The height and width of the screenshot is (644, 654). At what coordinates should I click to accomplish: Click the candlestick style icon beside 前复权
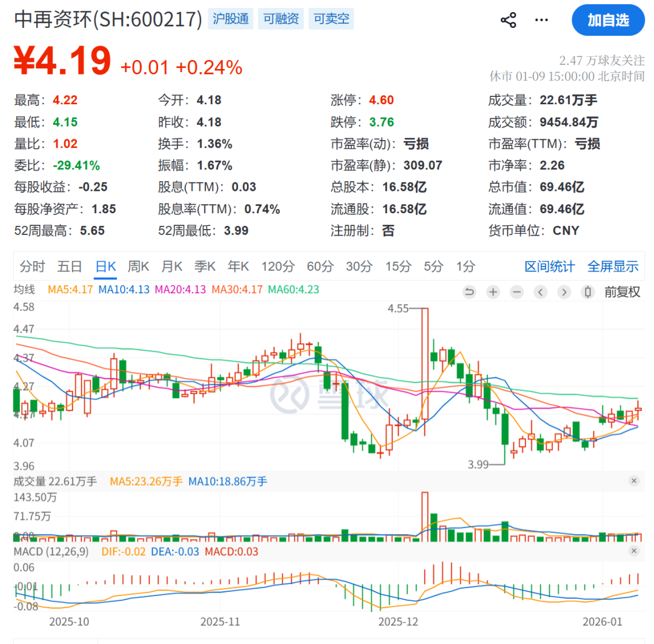point(587,292)
